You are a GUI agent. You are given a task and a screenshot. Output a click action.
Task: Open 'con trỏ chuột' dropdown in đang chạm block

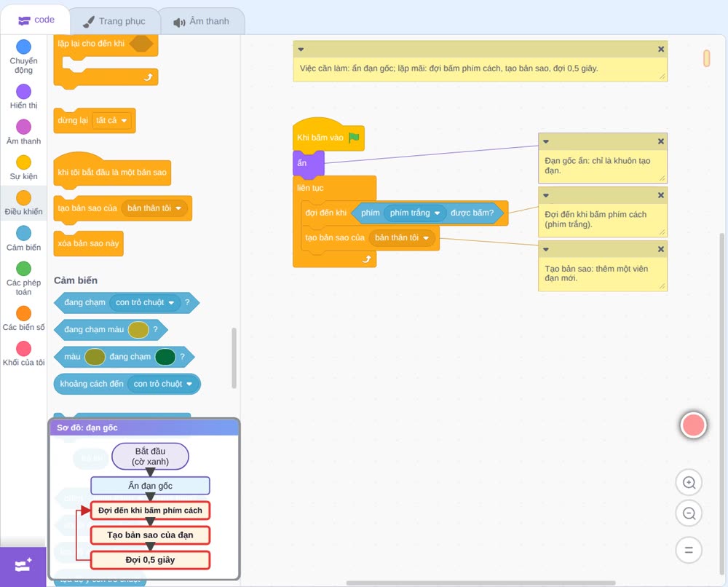145,303
